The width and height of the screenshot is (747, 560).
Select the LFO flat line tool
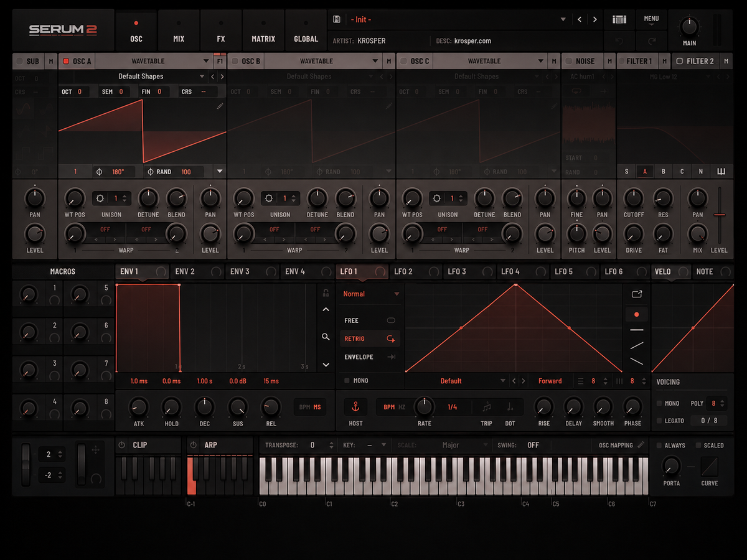(636, 330)
